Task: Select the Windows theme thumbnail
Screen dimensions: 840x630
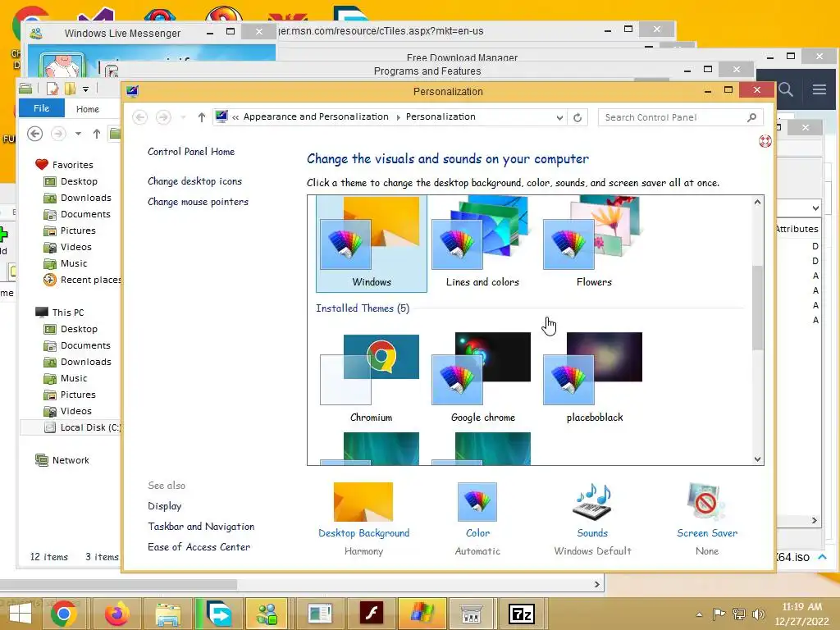Action: tap(372, 244)
